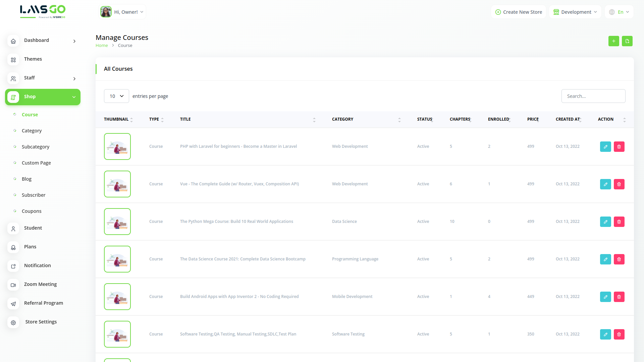Screen dimensions: 644x362
Task: Open Store Settings gear item
Action: click(41, 322)
